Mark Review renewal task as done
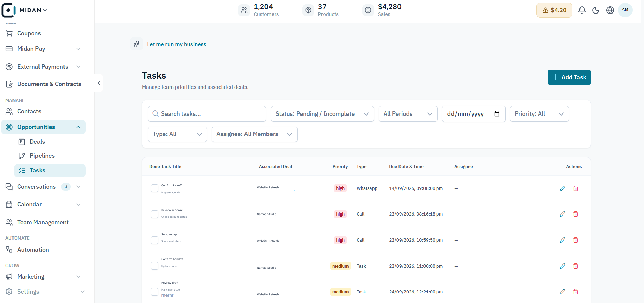The height and width of the screenshot is (303, 644). (155, 214)
